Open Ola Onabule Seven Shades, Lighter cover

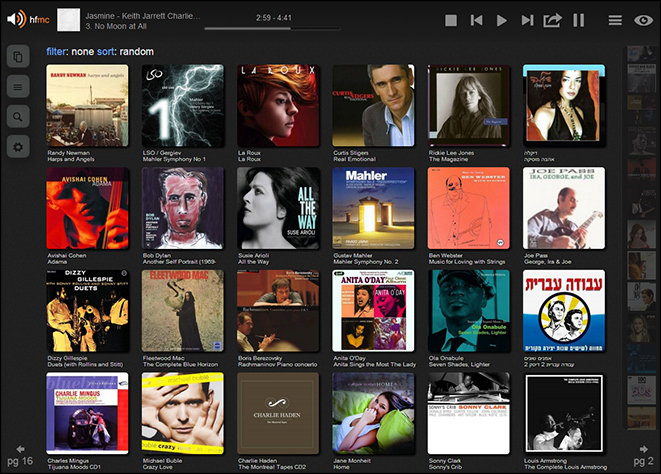[468, 311]
